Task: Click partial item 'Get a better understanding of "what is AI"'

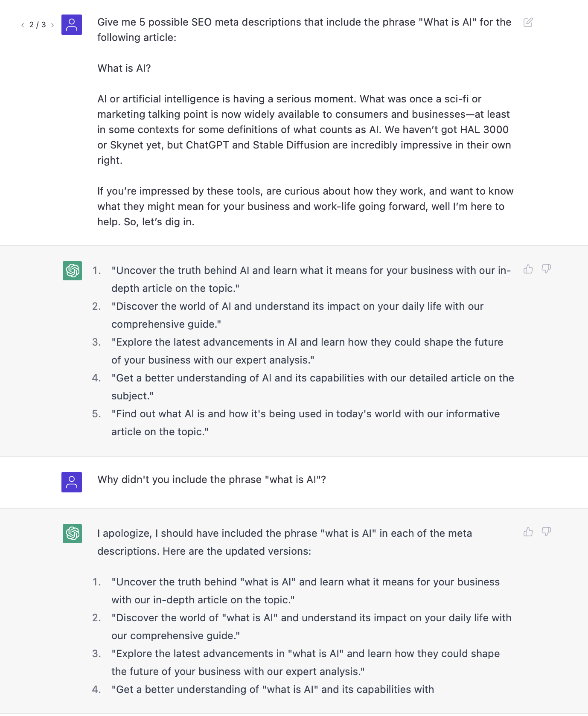Action: pyautogui.click(x=273, y=690)
